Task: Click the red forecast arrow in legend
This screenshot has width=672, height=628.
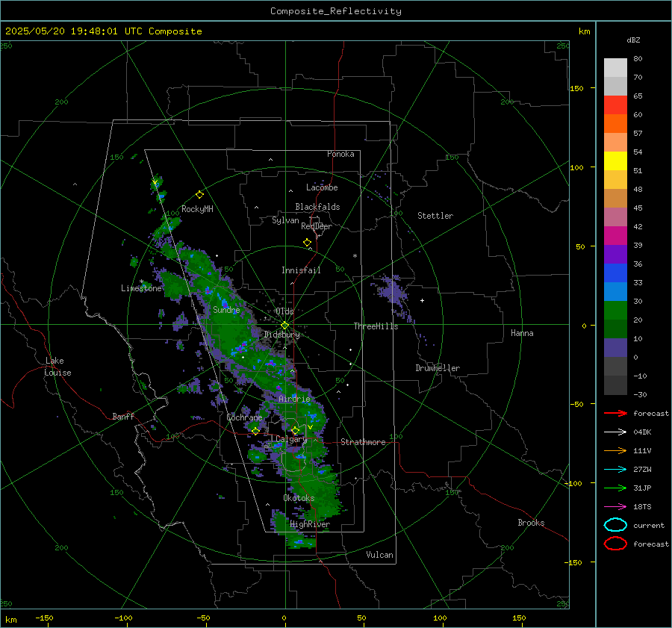Action: coord(615,413)
